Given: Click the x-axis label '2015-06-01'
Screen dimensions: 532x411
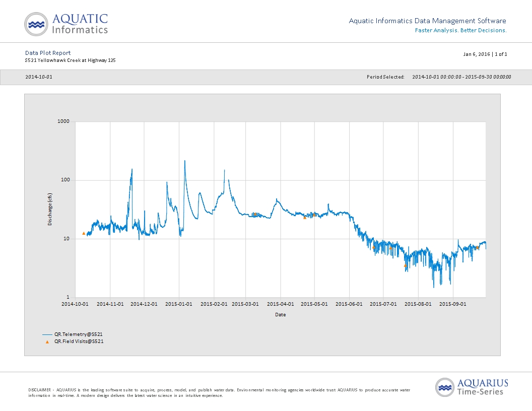Looking at the screenshot, I should [x=349, y=304].
